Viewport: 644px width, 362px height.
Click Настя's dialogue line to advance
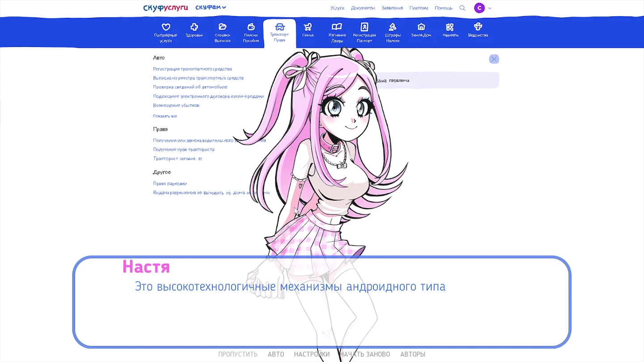click(x=290, y=286)
